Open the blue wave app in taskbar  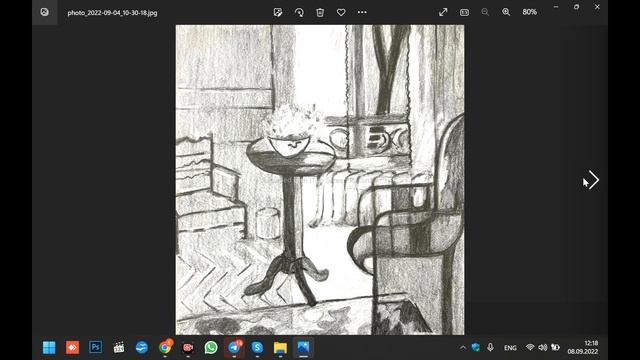[142, 347]
